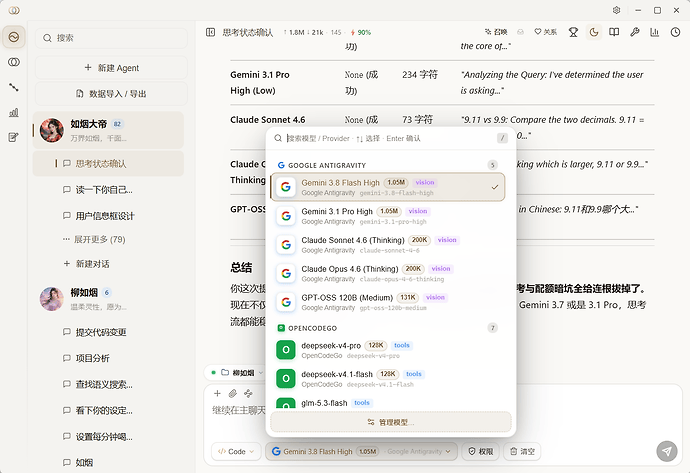Open the 项目分析 conversation
Screen dimensions: 690x473
[108, 358]
